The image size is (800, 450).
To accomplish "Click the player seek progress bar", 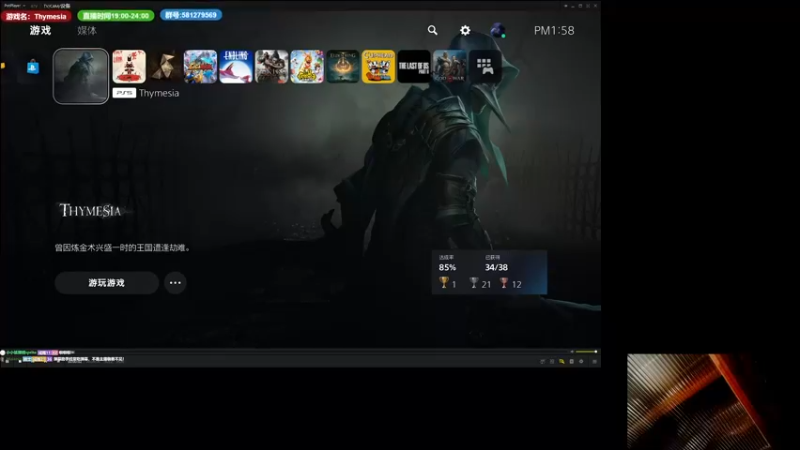I will 286,352.
